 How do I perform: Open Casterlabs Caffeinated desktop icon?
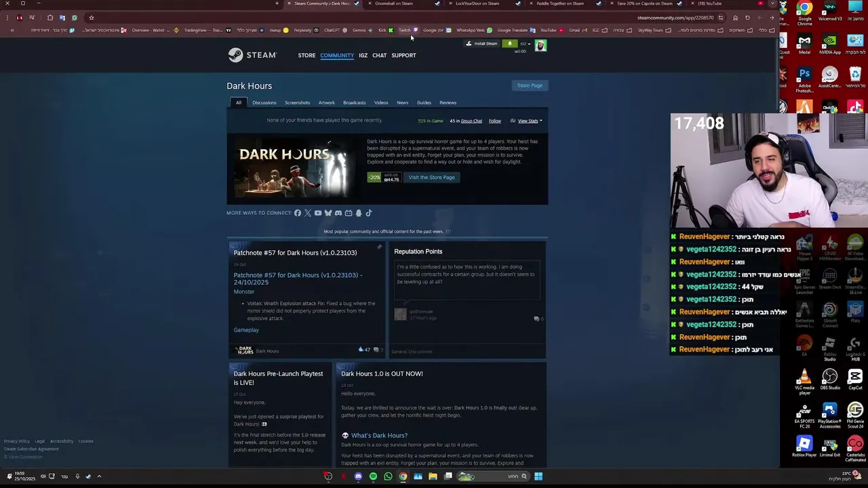855,449
